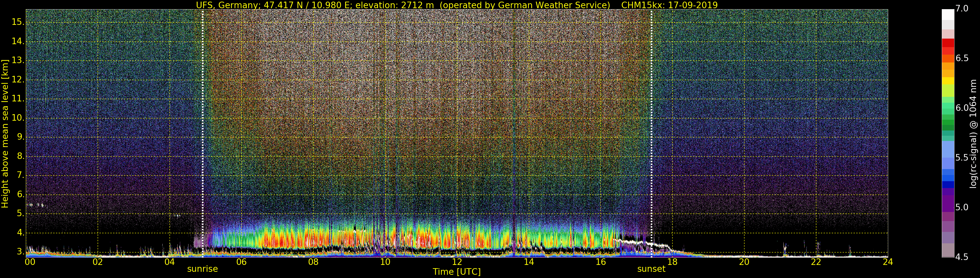Select the Time [UTC] axis title
This screenshot has width=980, height=278.
click(x=457, y=272)
